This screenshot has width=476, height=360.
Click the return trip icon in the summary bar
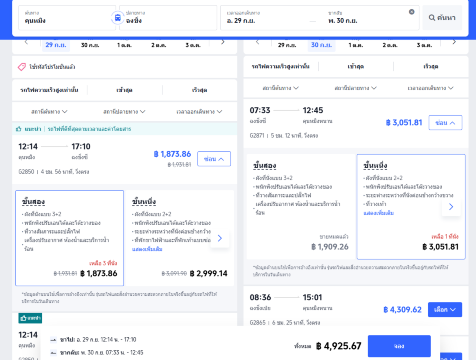[x=53, y=353]
